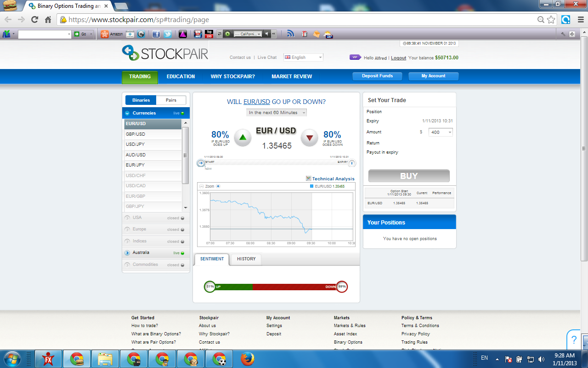The height and width of the screenshot is (368, 588).
Task: Switch to the SENTIMENT tab
Action: tap(212, 259)
